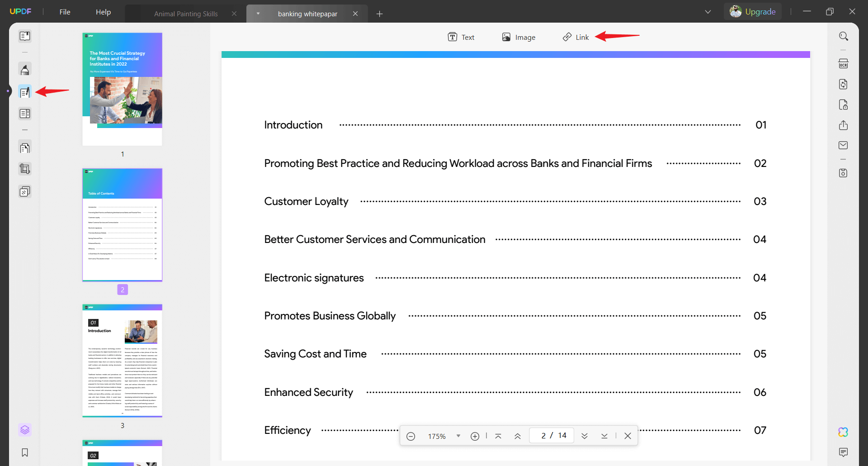Screen dimensions: 868x466
Task: Select the Crop pages tool
Action: [25, 169]
